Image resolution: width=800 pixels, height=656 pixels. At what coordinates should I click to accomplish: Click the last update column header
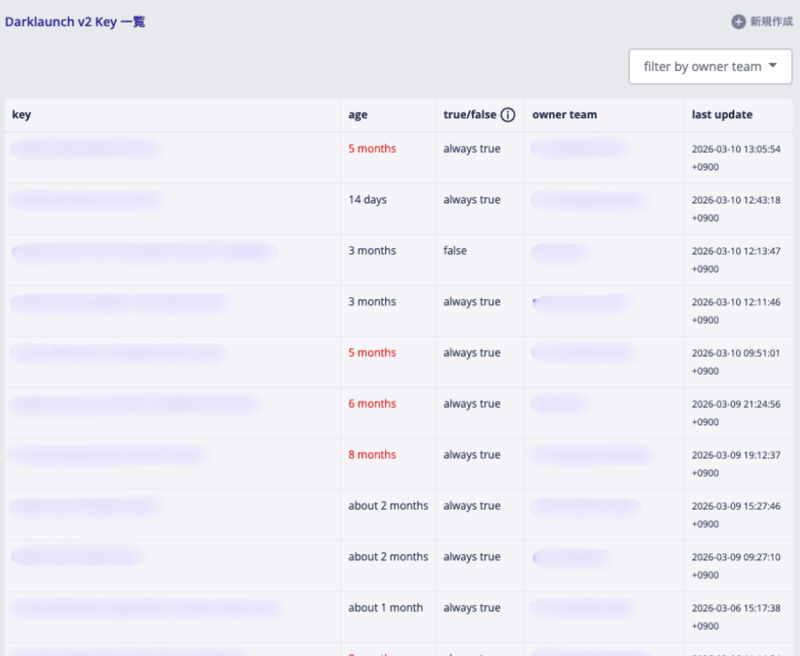[x=722, y=115]
